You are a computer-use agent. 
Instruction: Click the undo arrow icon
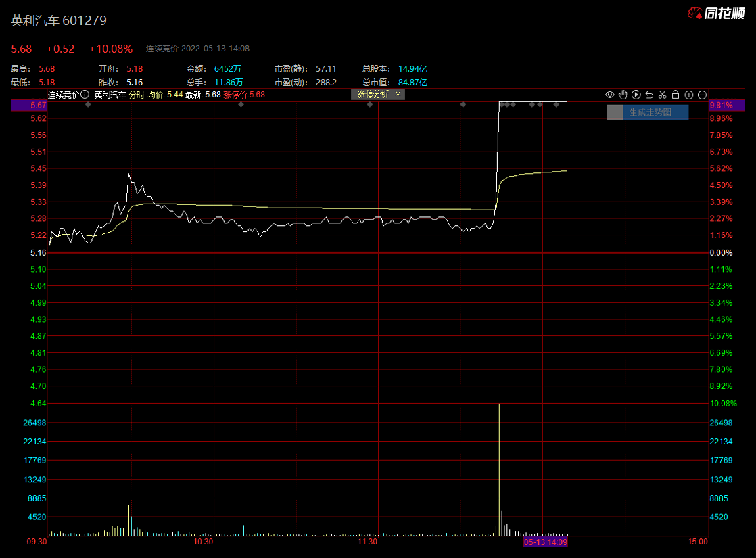tap(649, 95)
